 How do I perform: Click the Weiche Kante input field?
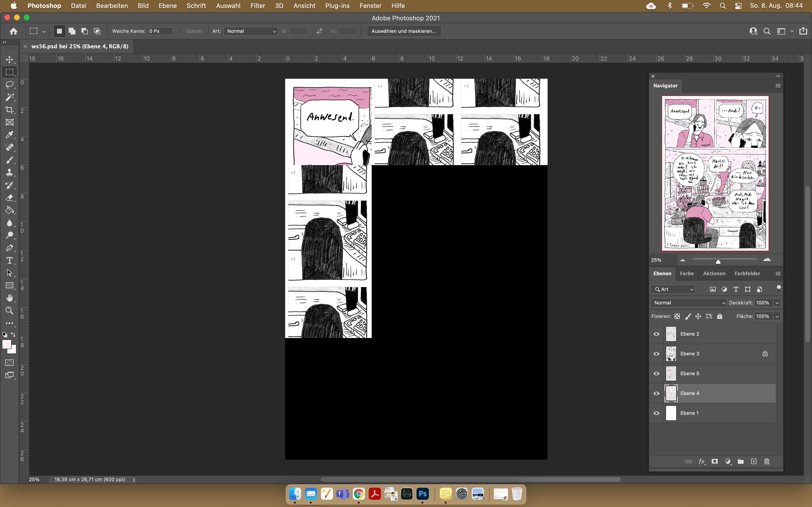[160, 31]
